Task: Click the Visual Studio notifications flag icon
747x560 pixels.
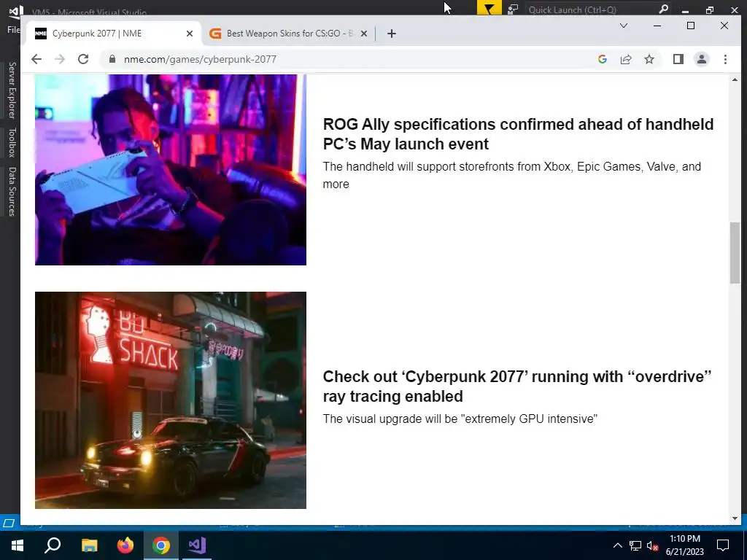Action: [489, 9]
